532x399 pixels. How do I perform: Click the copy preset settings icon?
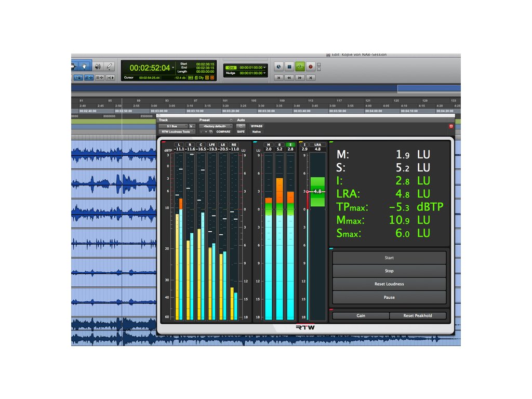click(x=211, y=131)
